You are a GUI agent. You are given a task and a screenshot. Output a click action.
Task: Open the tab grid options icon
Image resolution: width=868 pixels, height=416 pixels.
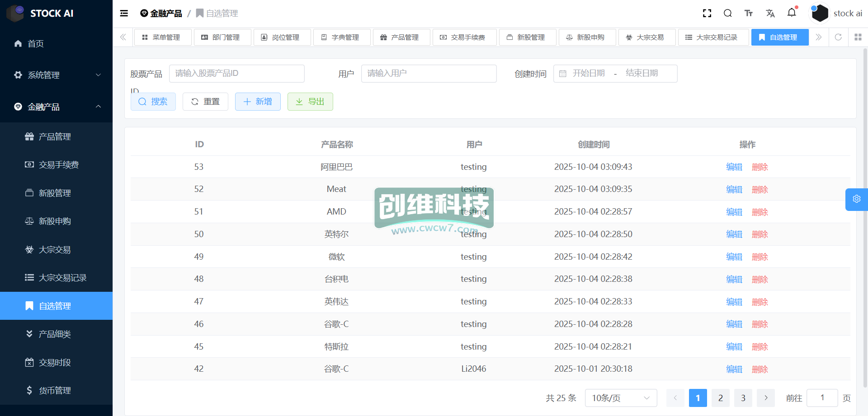858,37
